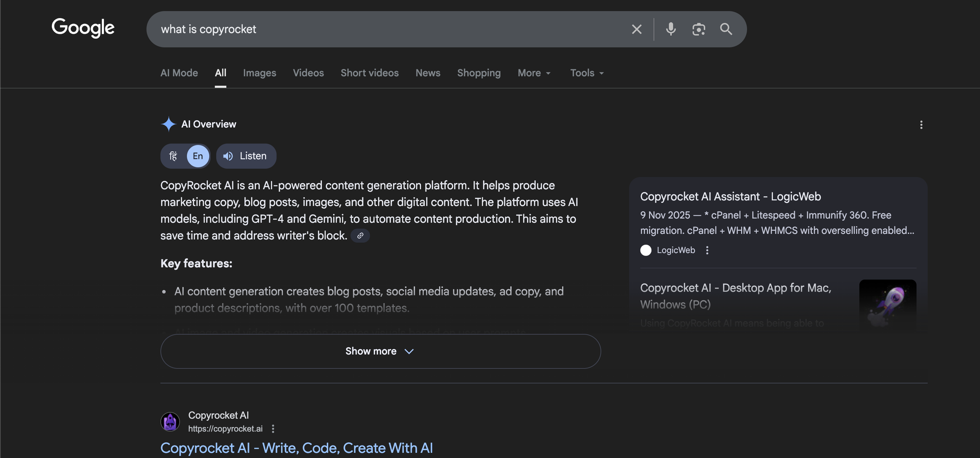
Task: Switch AI Overview language to Hindi
Action: point(173,156)
